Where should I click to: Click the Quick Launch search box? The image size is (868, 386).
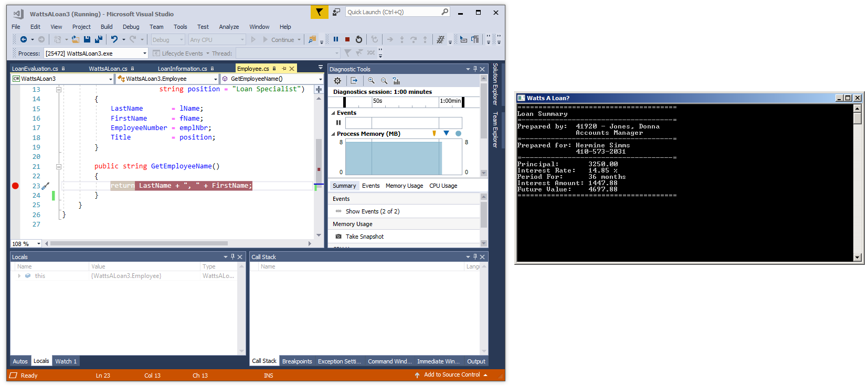click(x=398, y=12)
